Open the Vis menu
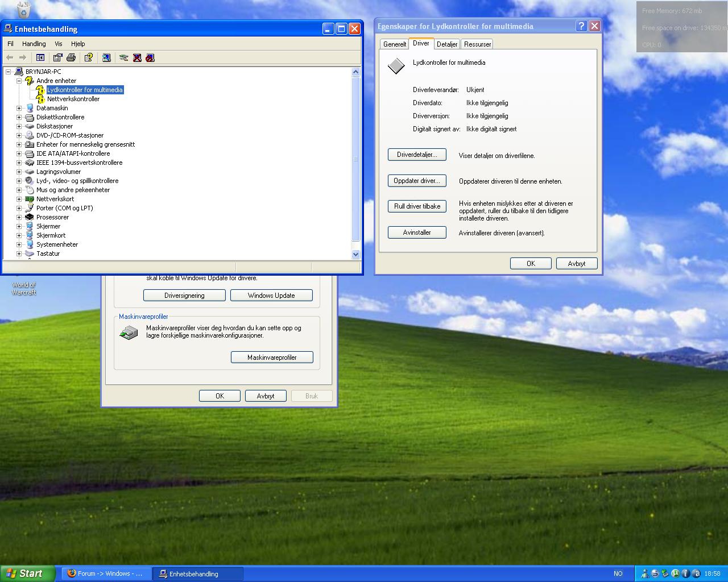 click(59, 44)
